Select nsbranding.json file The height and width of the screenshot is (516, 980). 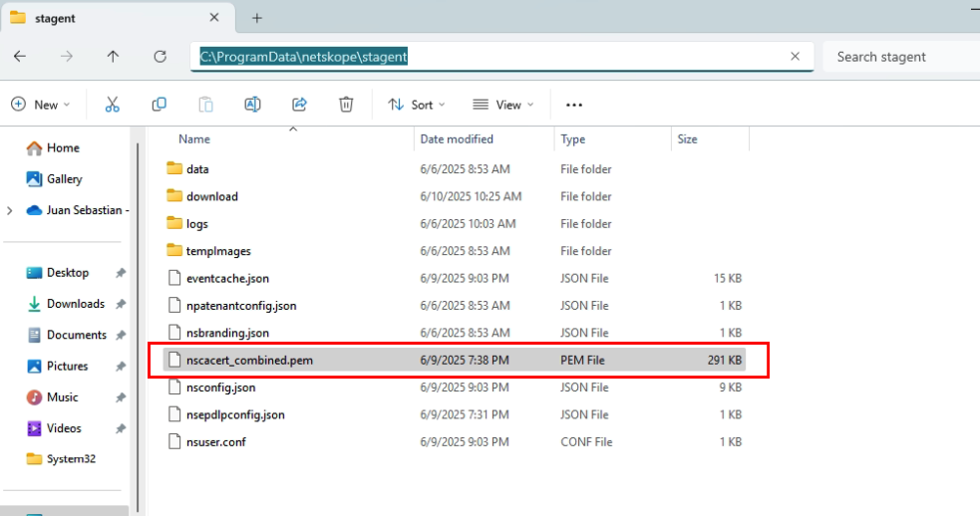click(x=455, y=333)
